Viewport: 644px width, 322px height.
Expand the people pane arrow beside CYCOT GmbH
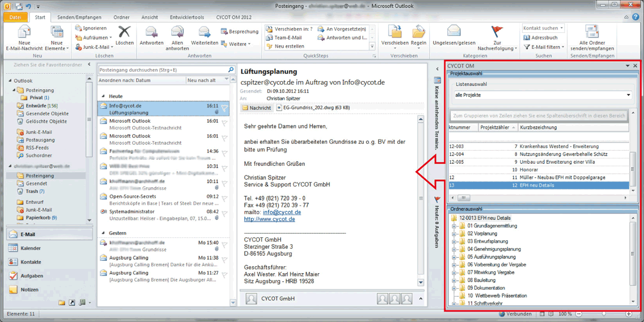tap(420, 299)
